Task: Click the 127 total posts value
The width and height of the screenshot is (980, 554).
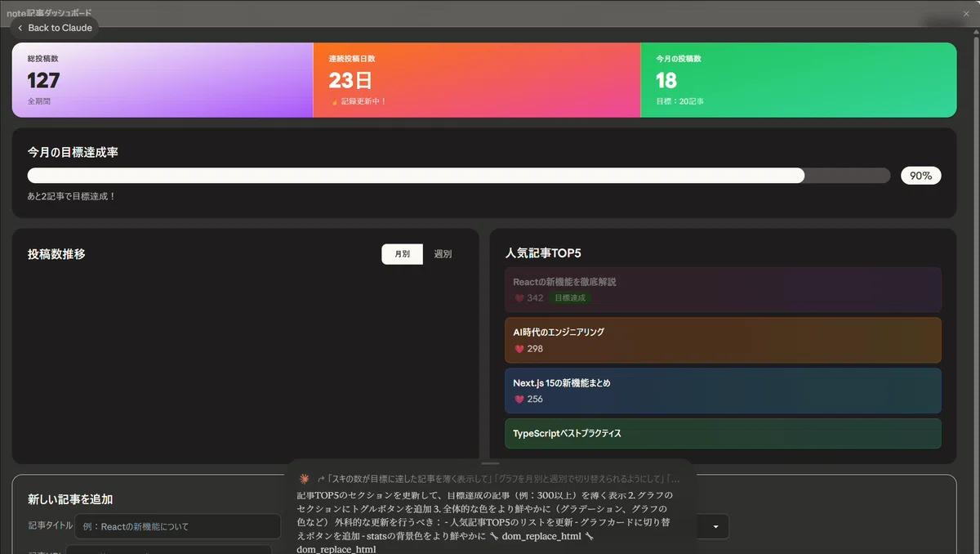Action: (x=44, y=80)
